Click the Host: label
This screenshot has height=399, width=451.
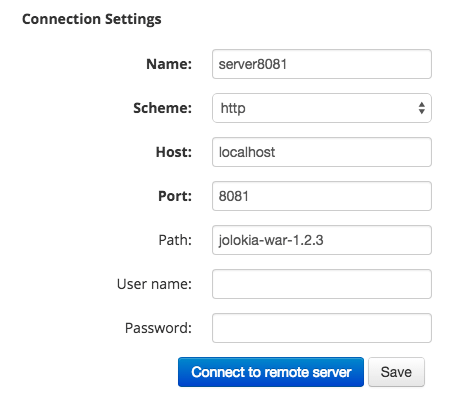(x=174, y=152)
